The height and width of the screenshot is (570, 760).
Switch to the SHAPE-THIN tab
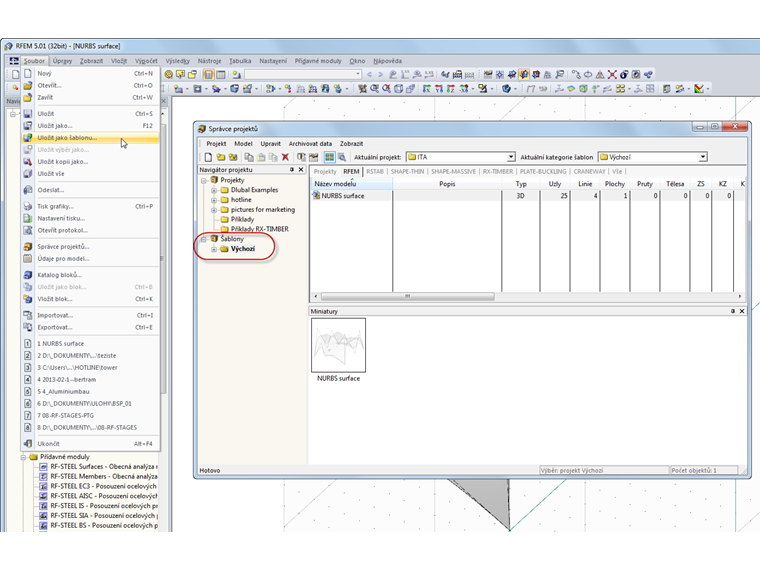407,172
